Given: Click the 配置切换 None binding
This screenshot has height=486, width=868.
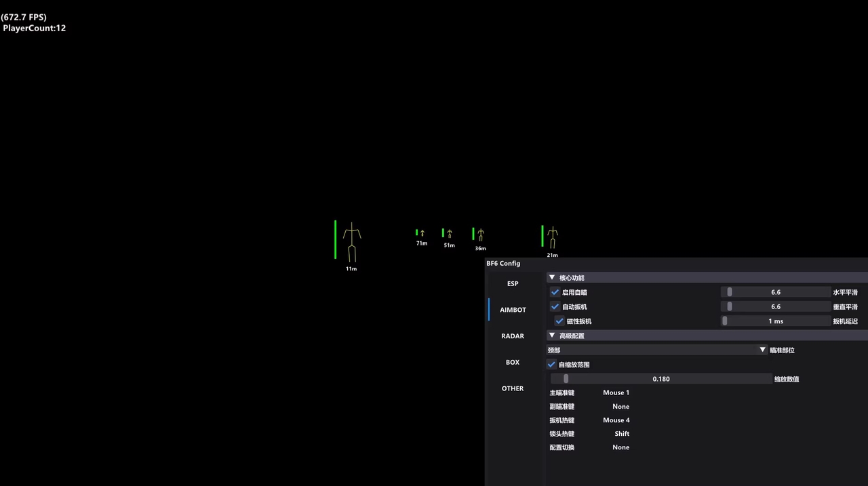Looking at the screenshot, I should pyautogui.click(x=620, y=447).
